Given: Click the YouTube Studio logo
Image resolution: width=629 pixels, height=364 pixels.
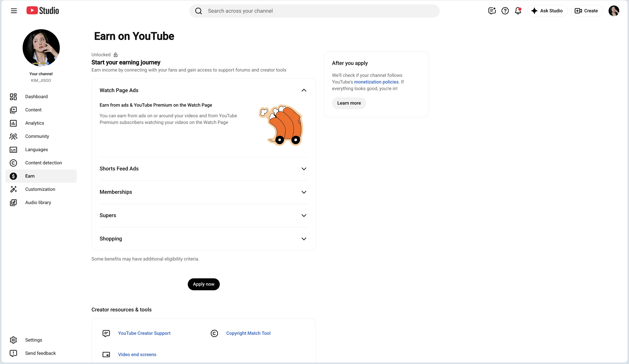Looking at the screenshot, I should click(x=43, y=11).
